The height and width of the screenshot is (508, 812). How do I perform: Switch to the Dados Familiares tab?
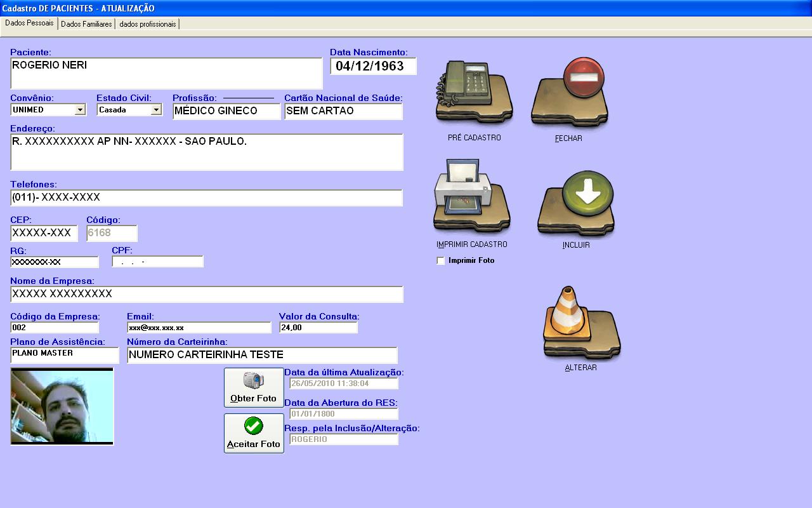tap(86, 23)
